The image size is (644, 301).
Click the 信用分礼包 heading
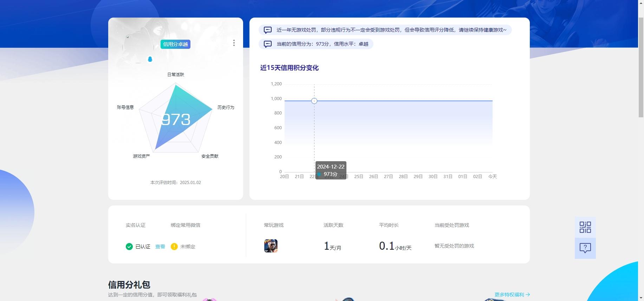click(x=129, y=284)
